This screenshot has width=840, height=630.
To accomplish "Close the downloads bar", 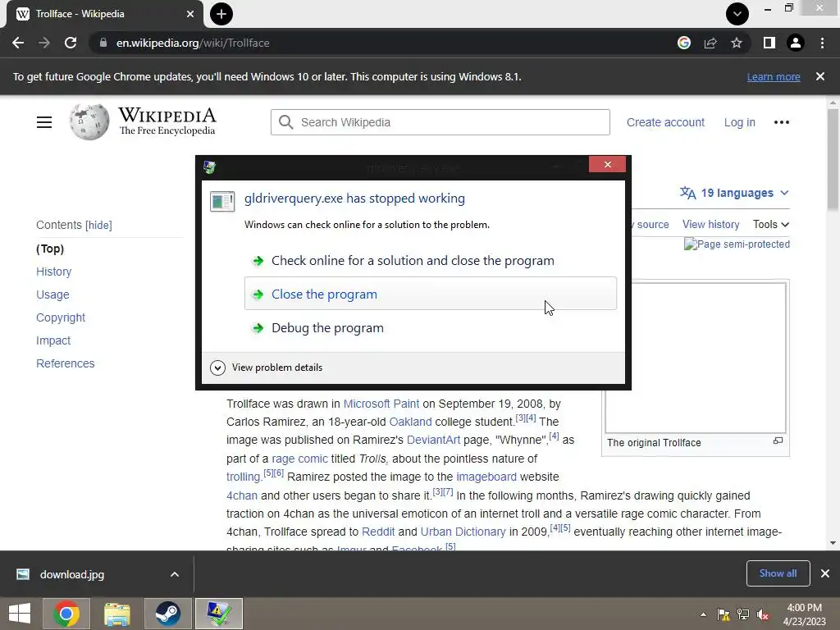I will [x=825, y=573].
